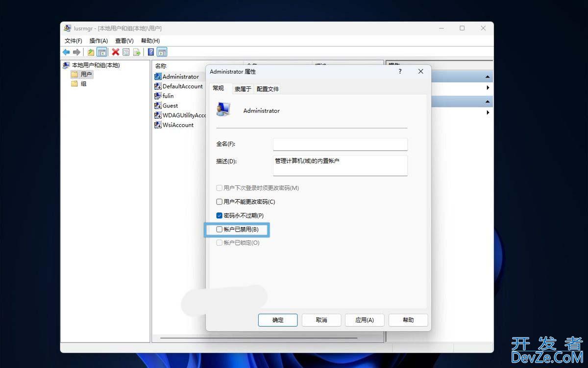
Task: Select the WsiAccount name text
Action: tap(178, 125)
